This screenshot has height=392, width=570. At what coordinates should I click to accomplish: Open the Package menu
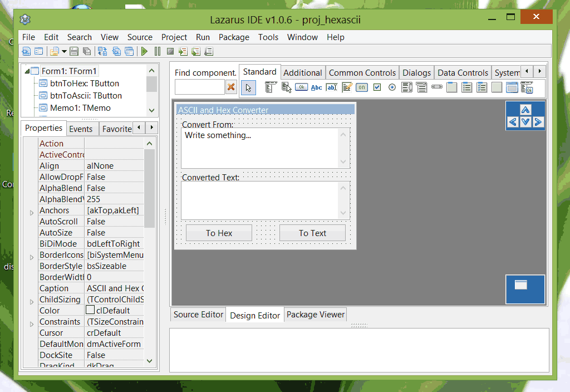tap(234, 37)
